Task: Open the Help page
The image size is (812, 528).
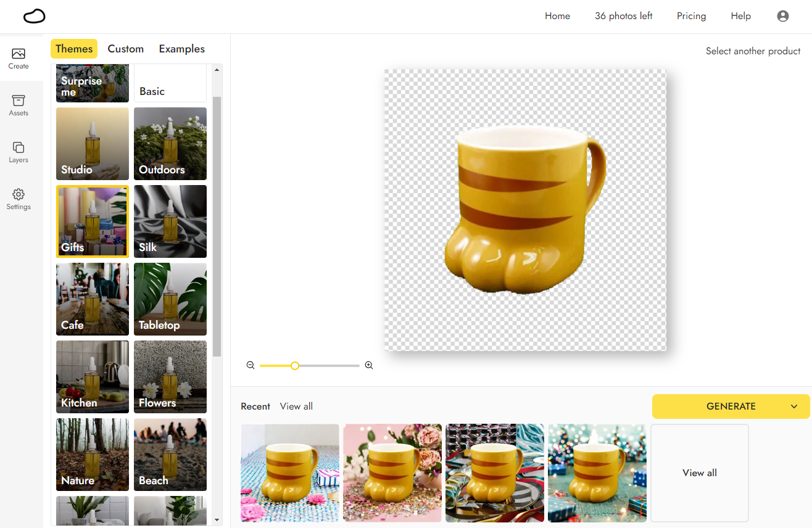Action: [740, 16]
